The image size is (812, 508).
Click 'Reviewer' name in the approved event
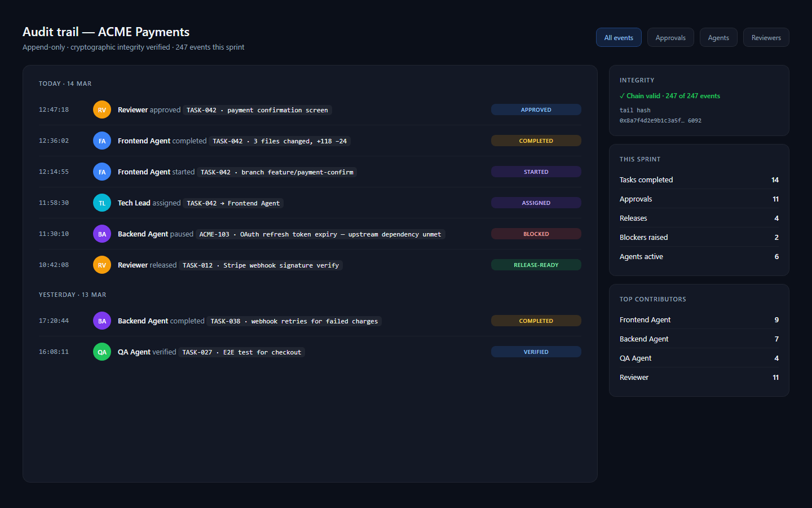(133, 110)
